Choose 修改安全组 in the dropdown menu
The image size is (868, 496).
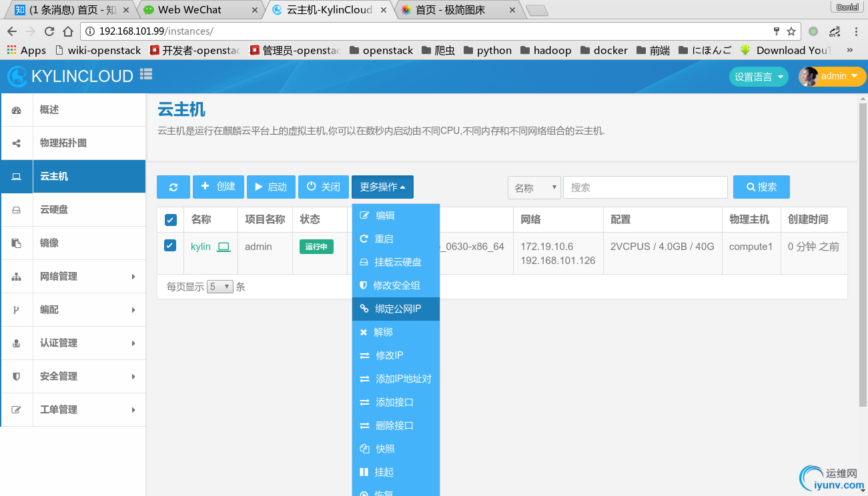[x=396, y=285]
